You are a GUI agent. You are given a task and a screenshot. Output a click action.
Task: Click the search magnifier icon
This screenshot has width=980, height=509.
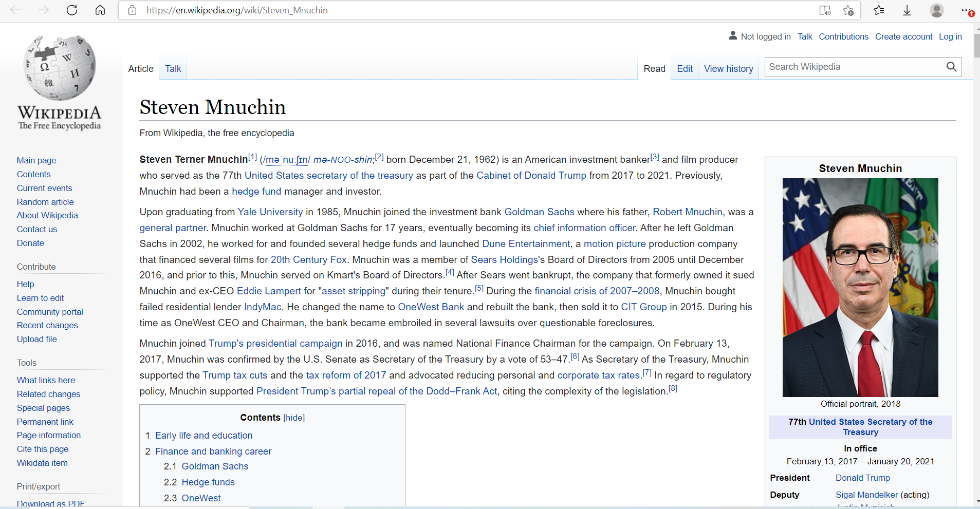point(951,67)
